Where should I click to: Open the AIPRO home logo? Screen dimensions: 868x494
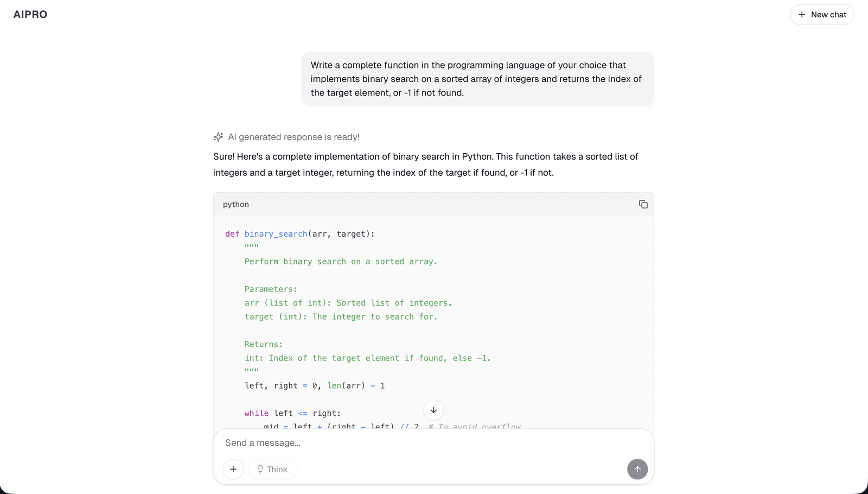(x=30, y=15)
